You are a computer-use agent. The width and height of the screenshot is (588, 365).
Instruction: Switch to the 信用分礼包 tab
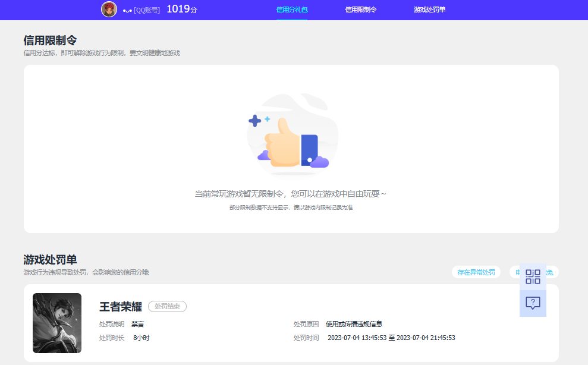[x=292, y=10]
